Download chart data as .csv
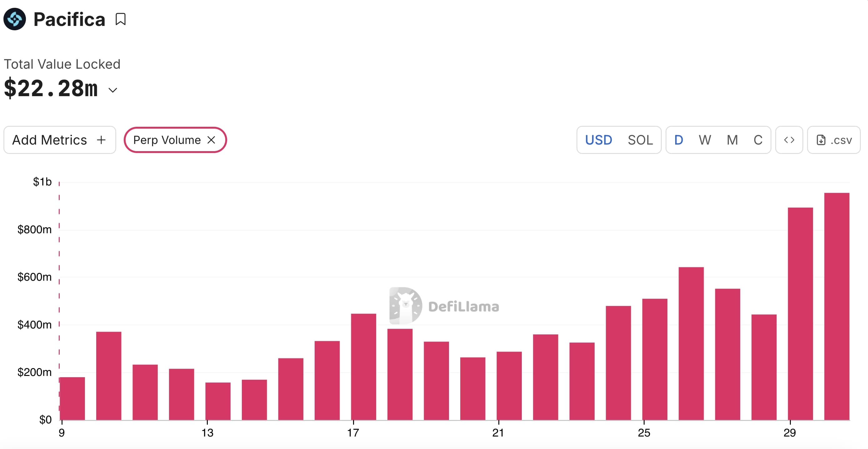Image resolution: width=868 pixels, height=449 pixels. (x=834, y=140)
